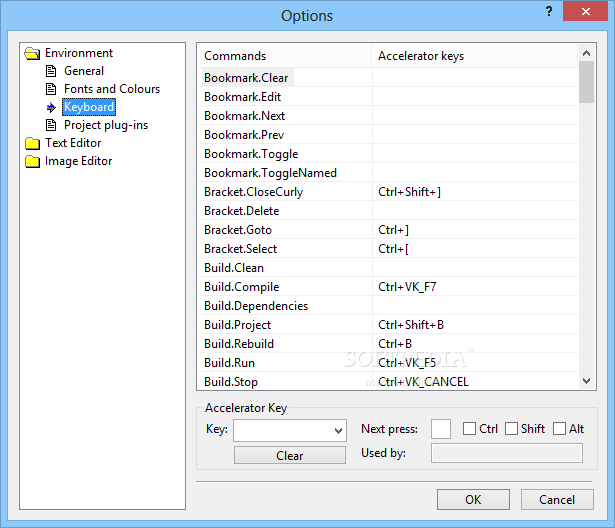Click the General page document icon
Image resolution: width=615 pixels, height=528 pixels.
pyautogui.click(x=51, y=71)
